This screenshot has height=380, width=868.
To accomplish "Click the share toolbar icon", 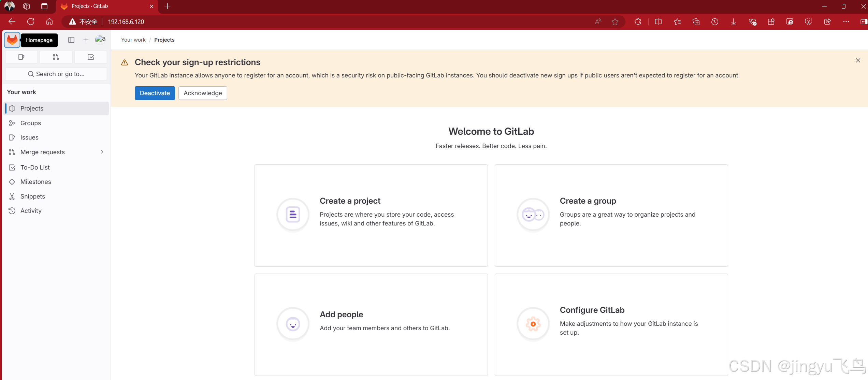I will click(x=827, y=21).
